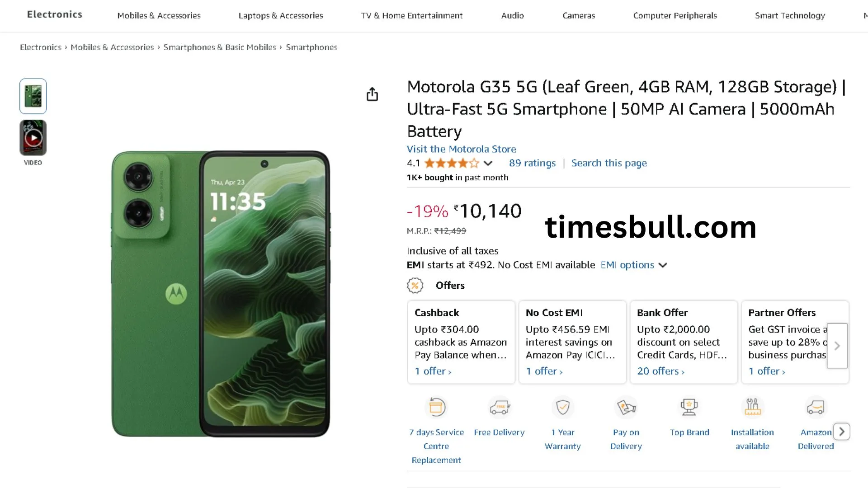Click the Installation available tools icon
868x488 pixels.
752,407
